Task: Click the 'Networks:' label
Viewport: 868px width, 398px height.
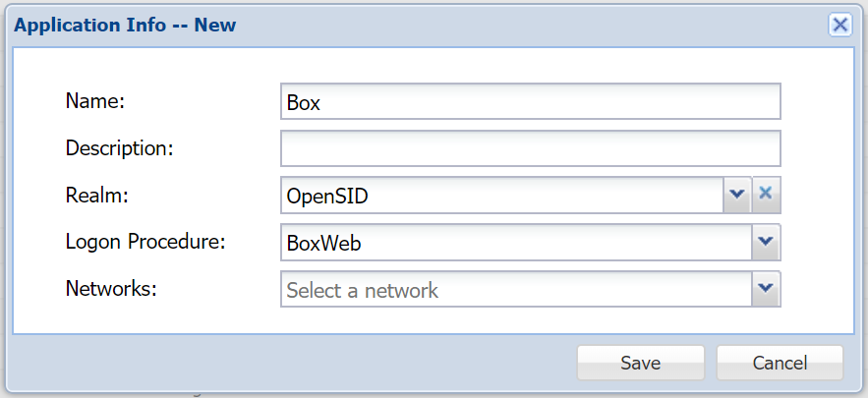Action: [111, 288]
